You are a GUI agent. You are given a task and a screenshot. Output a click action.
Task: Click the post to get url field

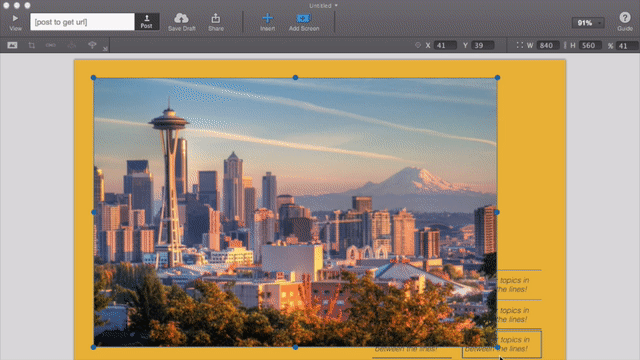pos(82,22)
